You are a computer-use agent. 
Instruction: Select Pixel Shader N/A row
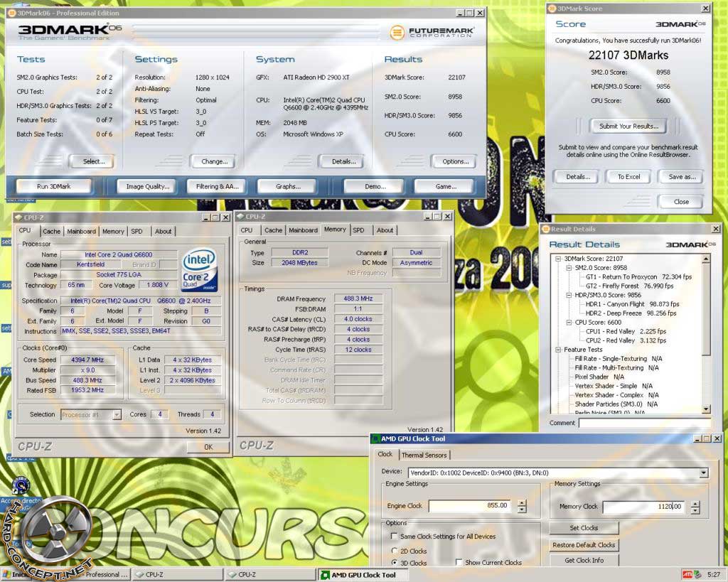[599, 377]
